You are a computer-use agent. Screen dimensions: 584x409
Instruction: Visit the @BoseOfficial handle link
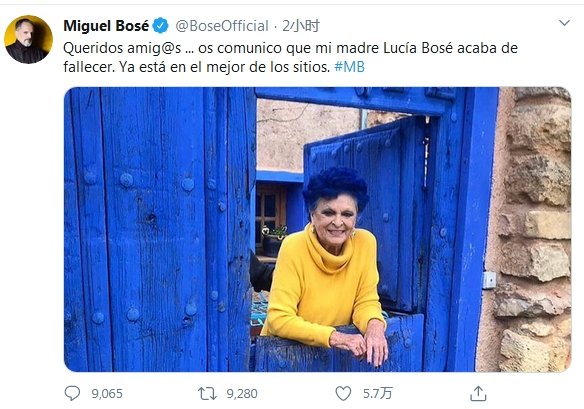pos(222,26)
